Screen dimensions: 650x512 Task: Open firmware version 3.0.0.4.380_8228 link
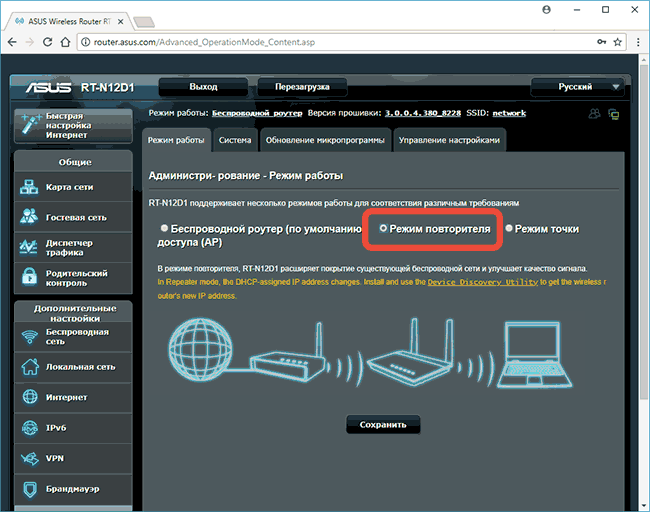click(423, 113)
